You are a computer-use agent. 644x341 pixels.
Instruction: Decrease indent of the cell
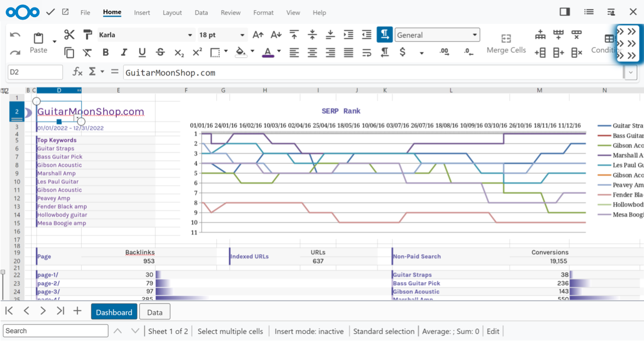point(367,35)
